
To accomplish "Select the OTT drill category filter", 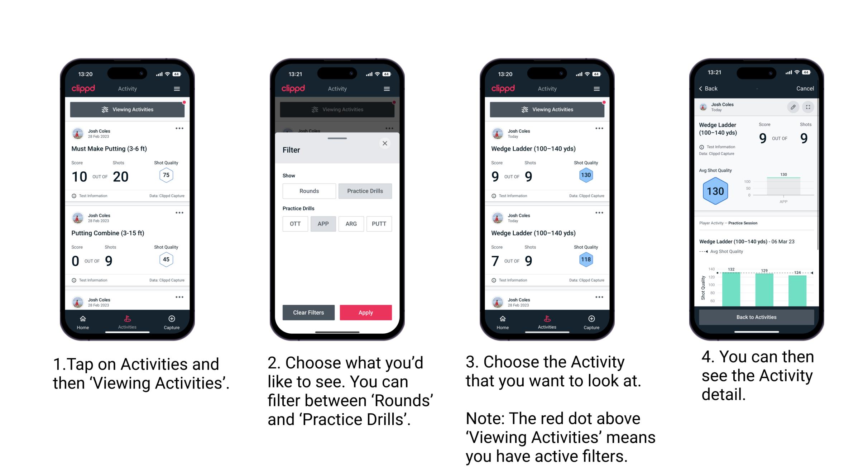I will [x=294, y=223].
